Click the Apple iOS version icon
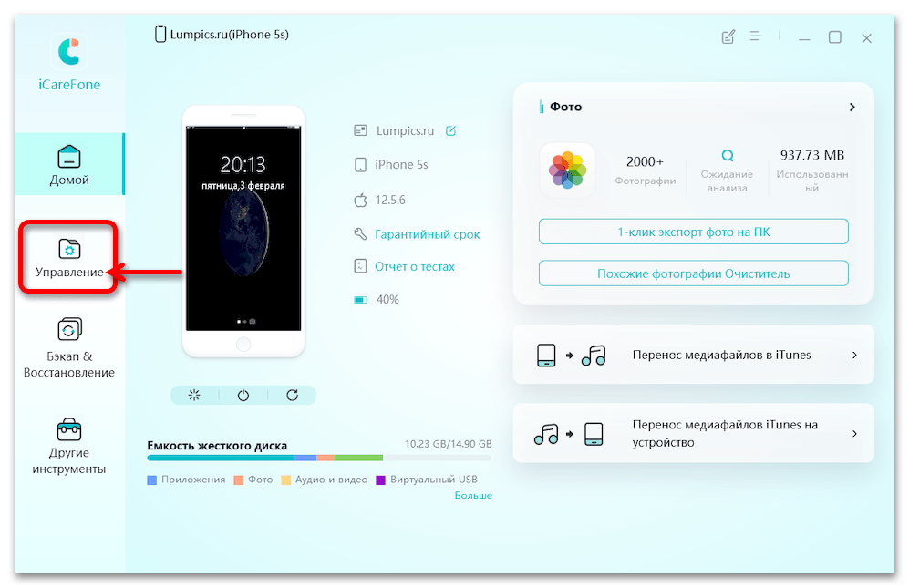The image size is (909, 588). 360,200
